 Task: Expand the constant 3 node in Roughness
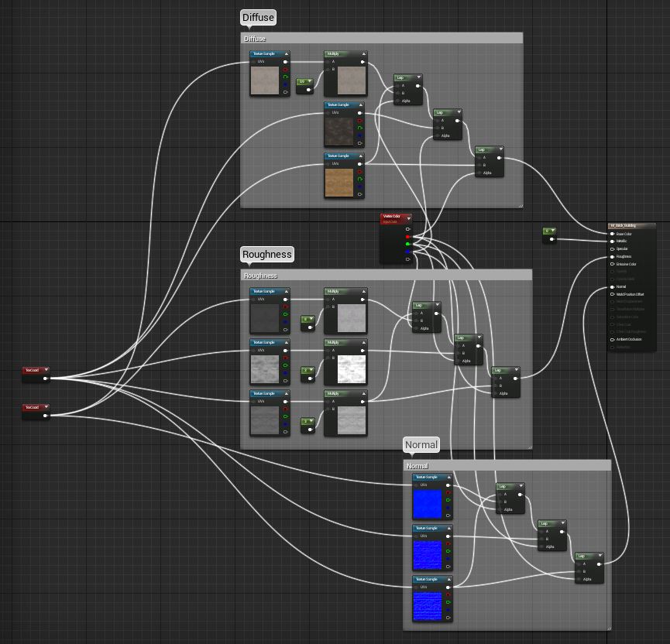(311, 421)
